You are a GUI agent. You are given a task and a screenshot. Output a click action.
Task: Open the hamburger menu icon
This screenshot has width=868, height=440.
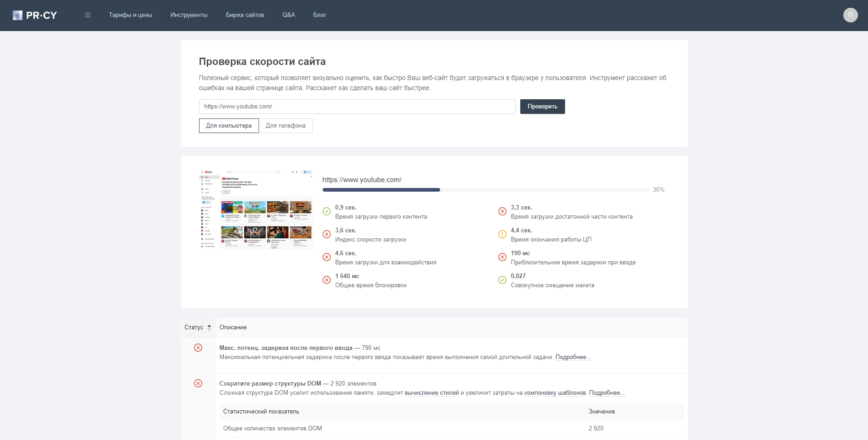[87, 15]
